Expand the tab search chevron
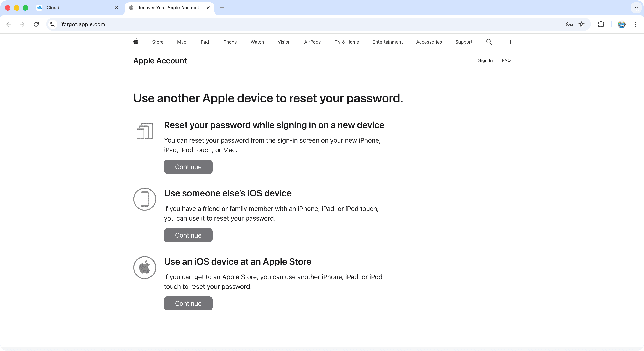 (636, 8)
